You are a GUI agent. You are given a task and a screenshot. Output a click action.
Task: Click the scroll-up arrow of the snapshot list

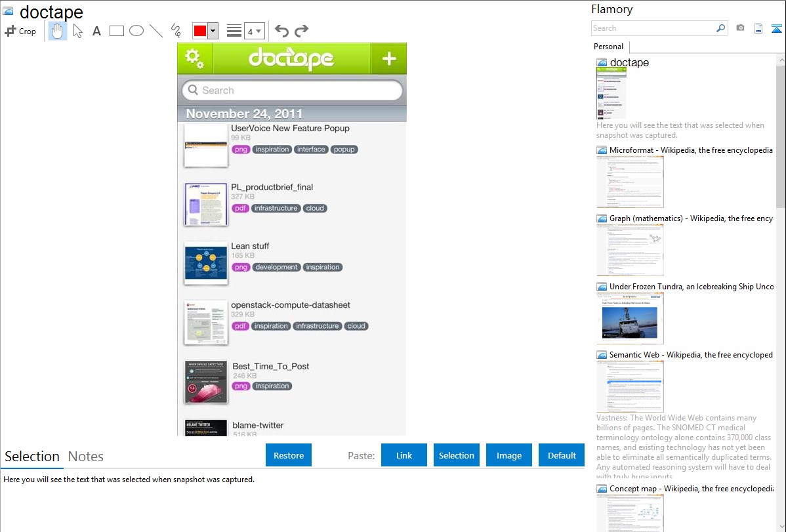point(781,60)
